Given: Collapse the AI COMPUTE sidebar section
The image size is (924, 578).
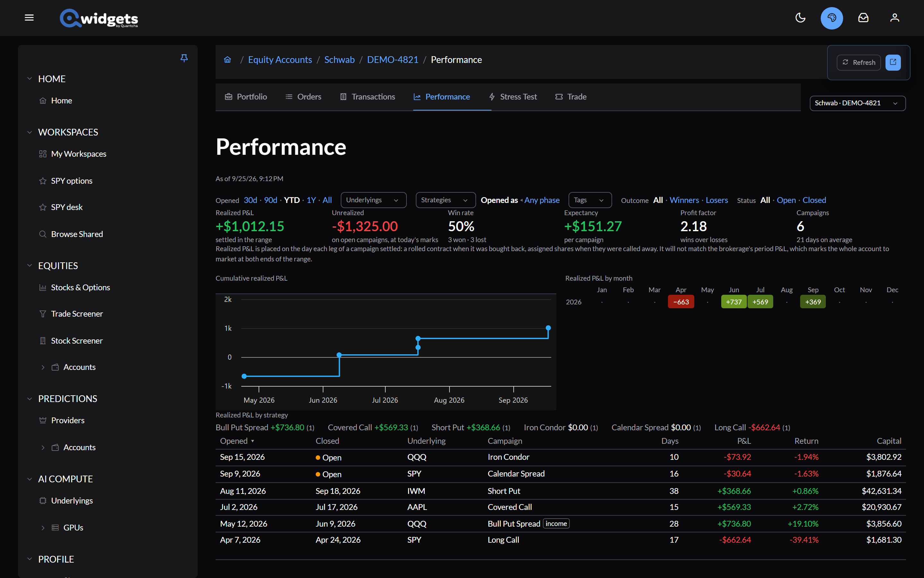Looking at the screenshot, I should pos(30,479).
